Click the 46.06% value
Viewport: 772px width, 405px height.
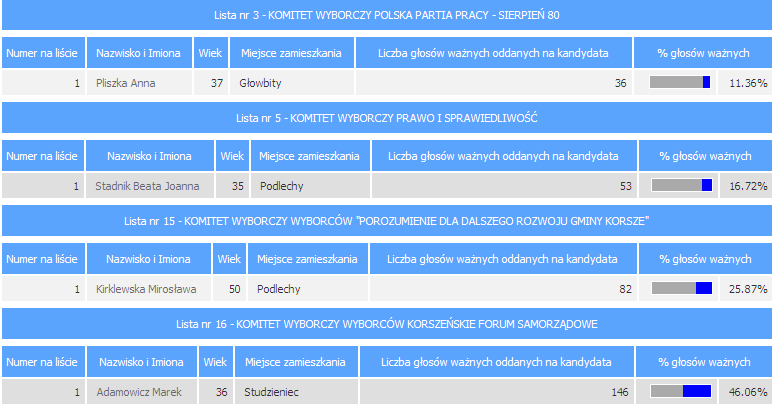click(748, 392)
